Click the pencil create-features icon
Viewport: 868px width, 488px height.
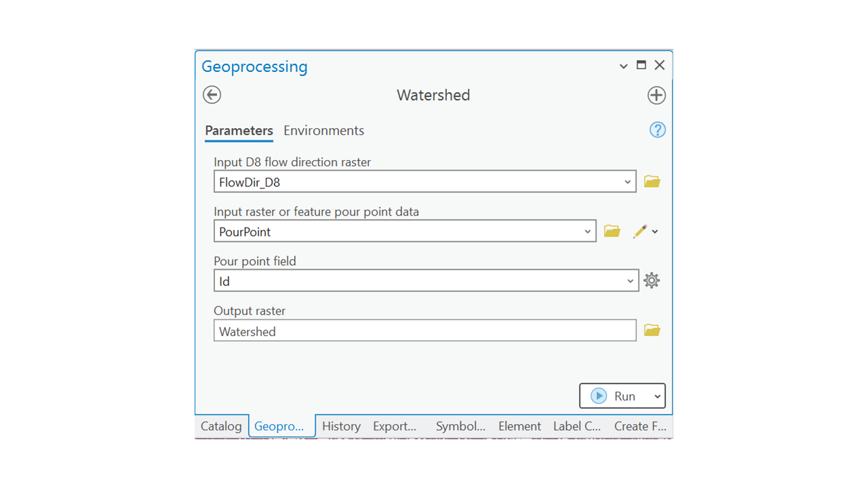click(x=639, y=231)
